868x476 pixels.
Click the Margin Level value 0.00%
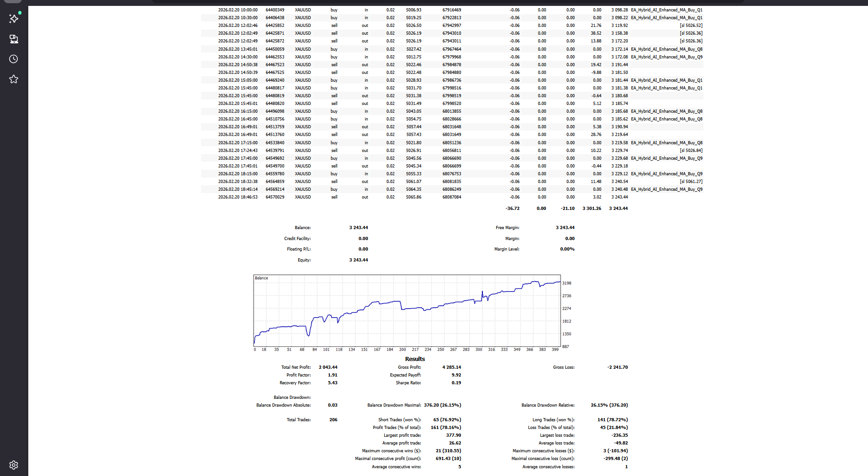pyautogui.click(x=567, y=249)
